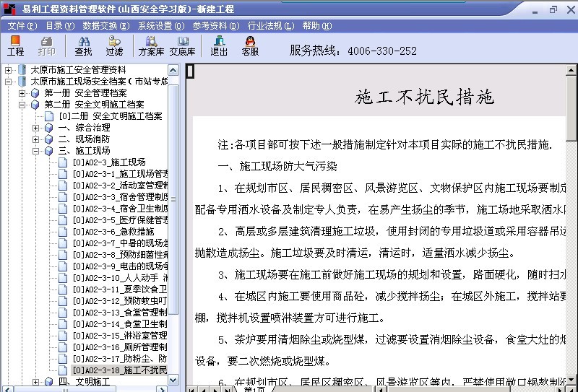Open the 方案库 (Scheme Library) icon
Image resolution: width=578 pixels, height=392 pixels.
coord(151,46)
